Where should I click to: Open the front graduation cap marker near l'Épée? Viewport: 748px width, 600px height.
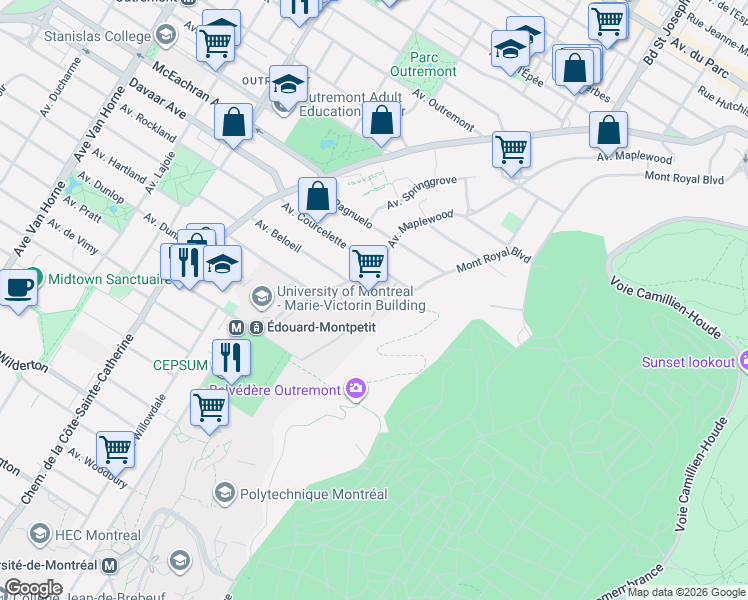click(510, 51)
